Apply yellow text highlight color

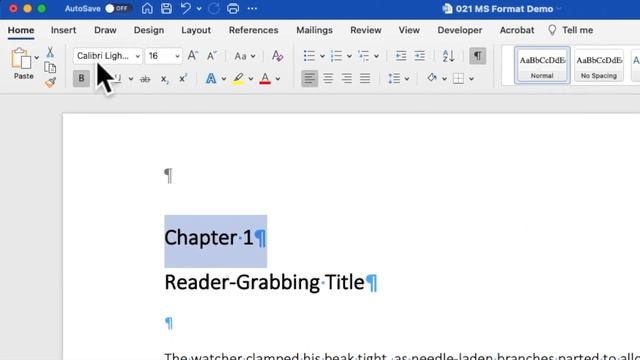pos(238,78)
